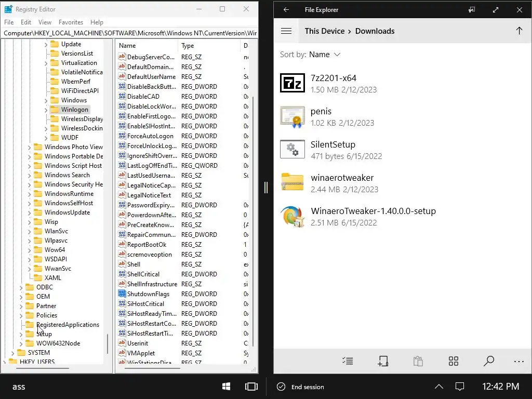Select the LegalNoticeText value
The width and height of the screenshot is (532, 399).
(149, 195)
